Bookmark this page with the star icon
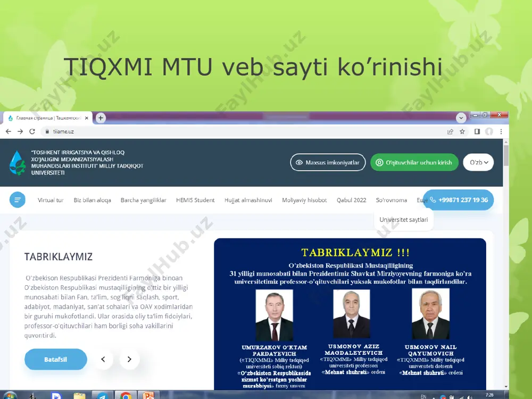This screenshot has height=399, width=532. click(462, 131)
